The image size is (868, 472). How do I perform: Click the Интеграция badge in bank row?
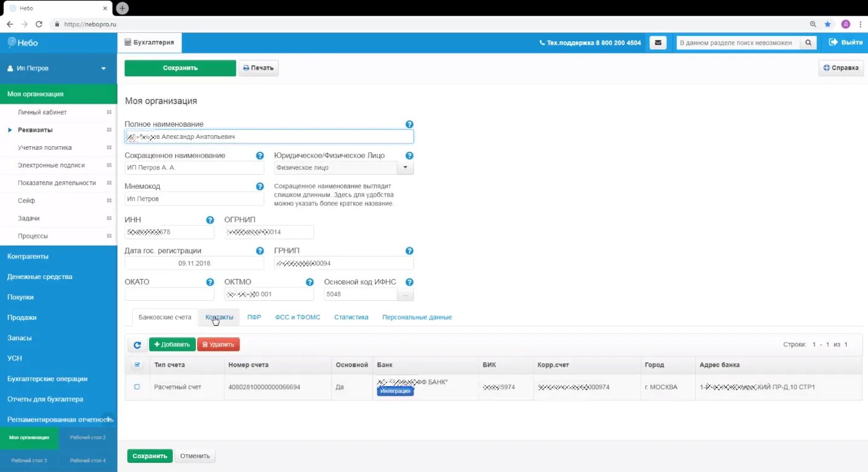(395, 391)
